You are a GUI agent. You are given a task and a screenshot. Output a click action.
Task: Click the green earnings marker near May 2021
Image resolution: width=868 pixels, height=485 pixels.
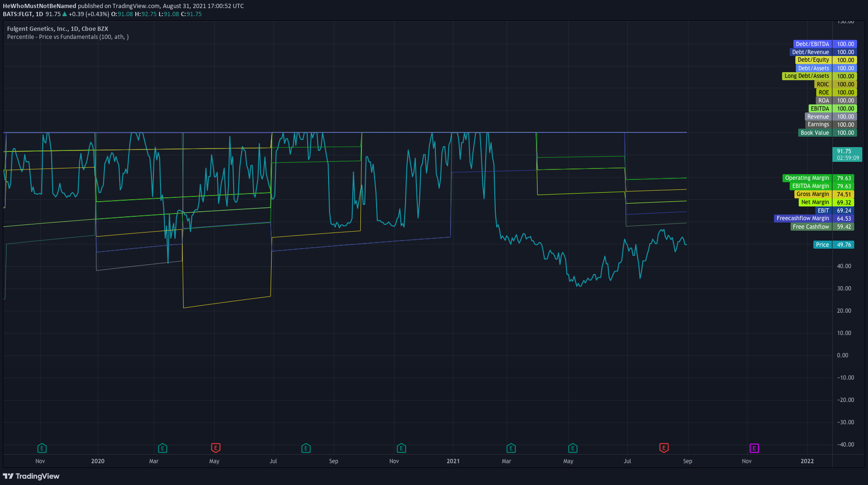[573, 448]
